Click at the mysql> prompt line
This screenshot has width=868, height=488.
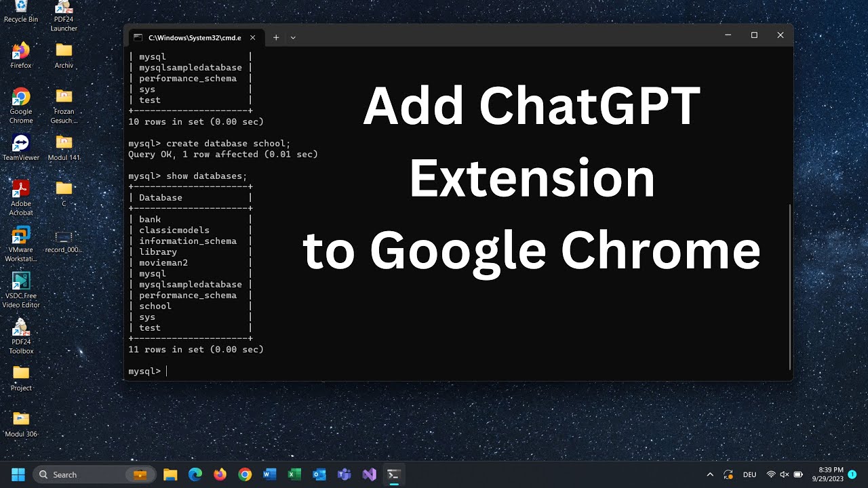147,371
